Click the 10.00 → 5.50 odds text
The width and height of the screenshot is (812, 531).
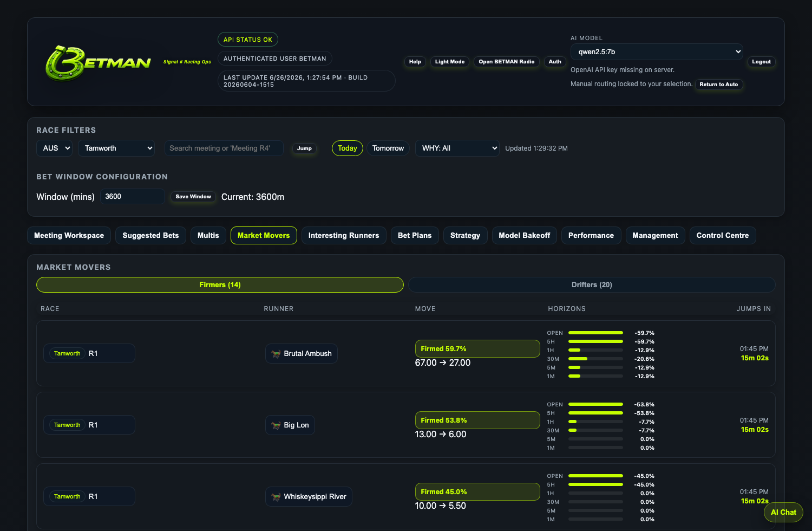coord(441,506)
